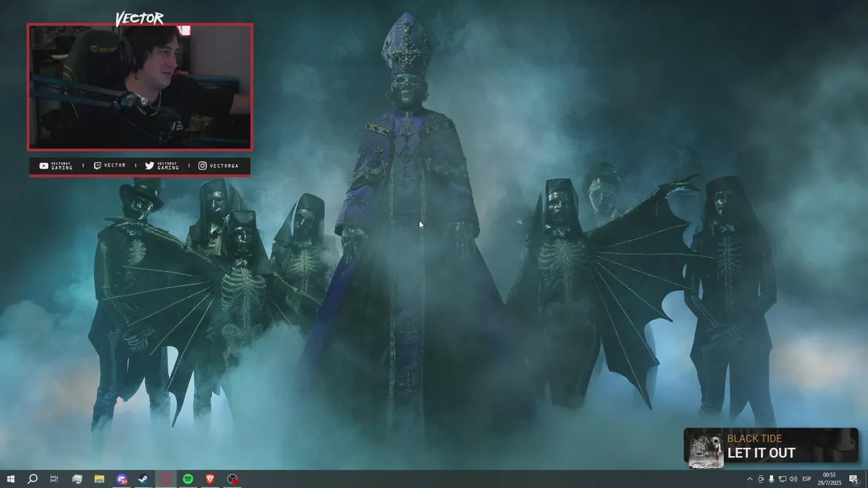Launch the Brave browser taskbar icon
This screenshot has width=868, height=488.
pos(210,479)
